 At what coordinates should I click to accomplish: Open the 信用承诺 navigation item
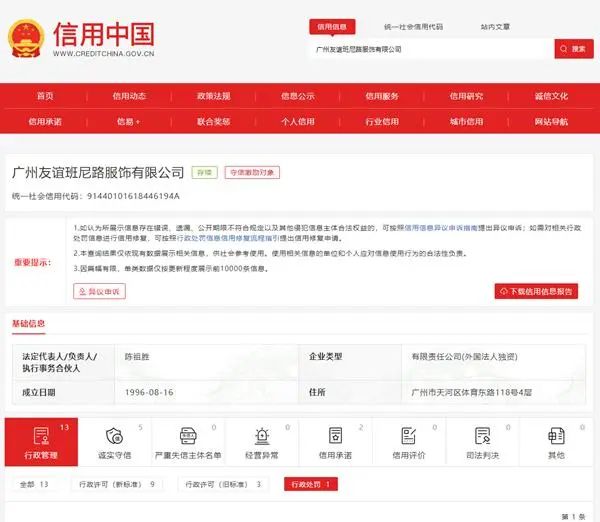pyautogui.click(x=45, y=122)
